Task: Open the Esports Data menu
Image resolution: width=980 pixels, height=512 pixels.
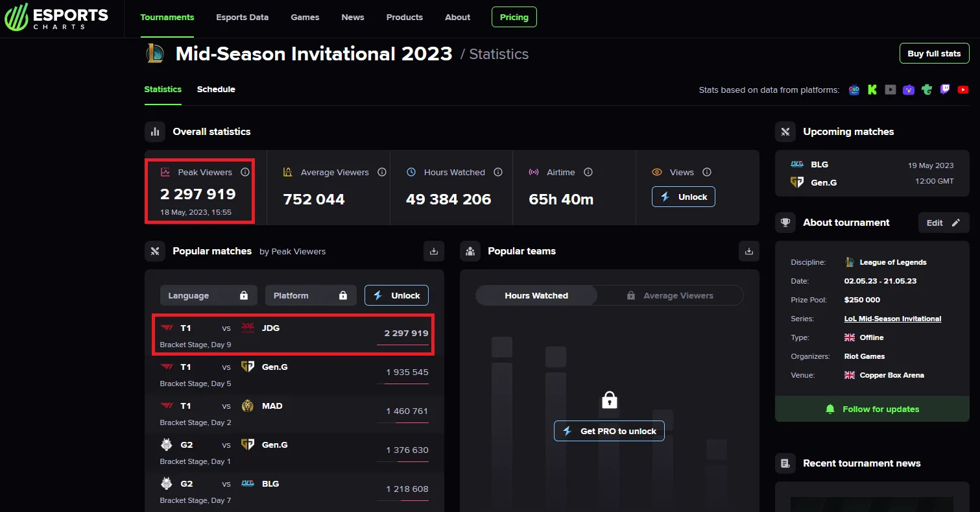Action: (x=243, y=17)
